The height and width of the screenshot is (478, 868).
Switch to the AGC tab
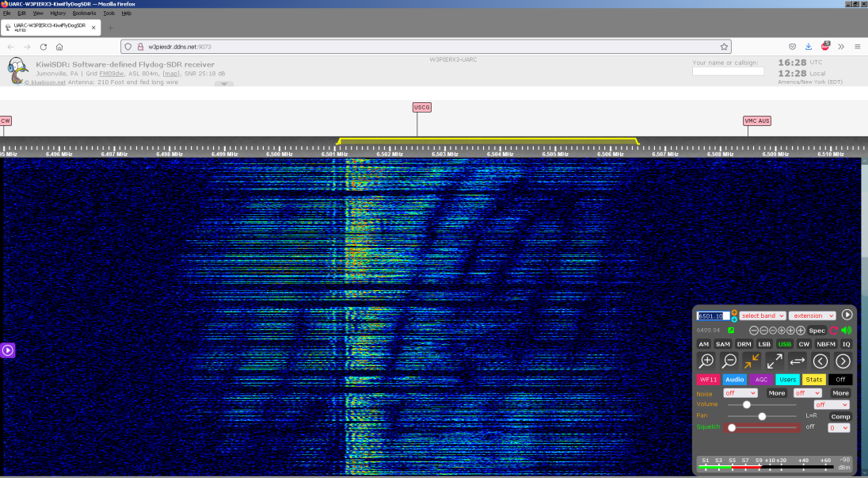click(x=761, y=380)
